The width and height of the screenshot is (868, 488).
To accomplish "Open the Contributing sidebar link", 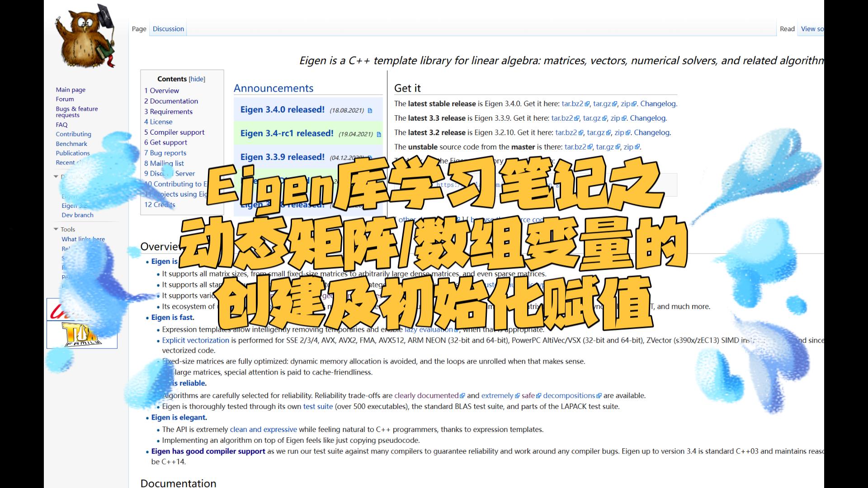I will [x=73, y=134].
